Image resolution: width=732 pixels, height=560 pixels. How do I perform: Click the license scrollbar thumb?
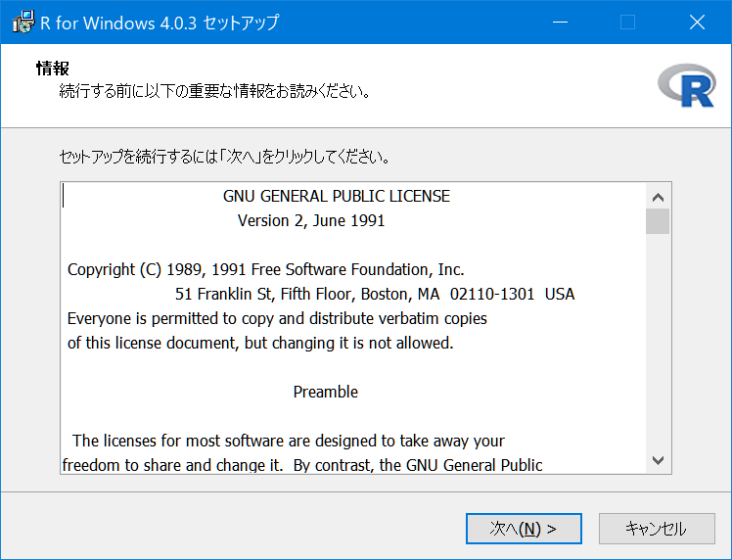658,221
